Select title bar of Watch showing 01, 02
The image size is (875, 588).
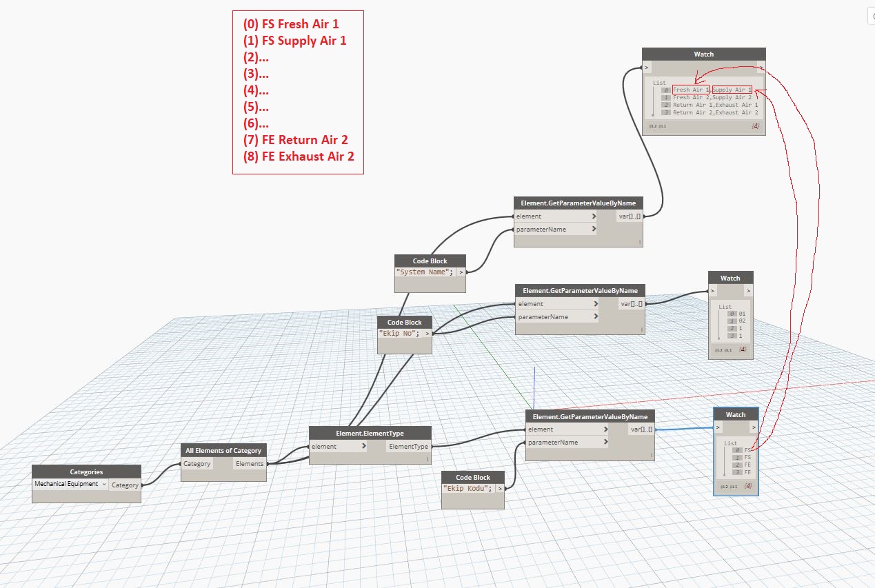point(730,278)
